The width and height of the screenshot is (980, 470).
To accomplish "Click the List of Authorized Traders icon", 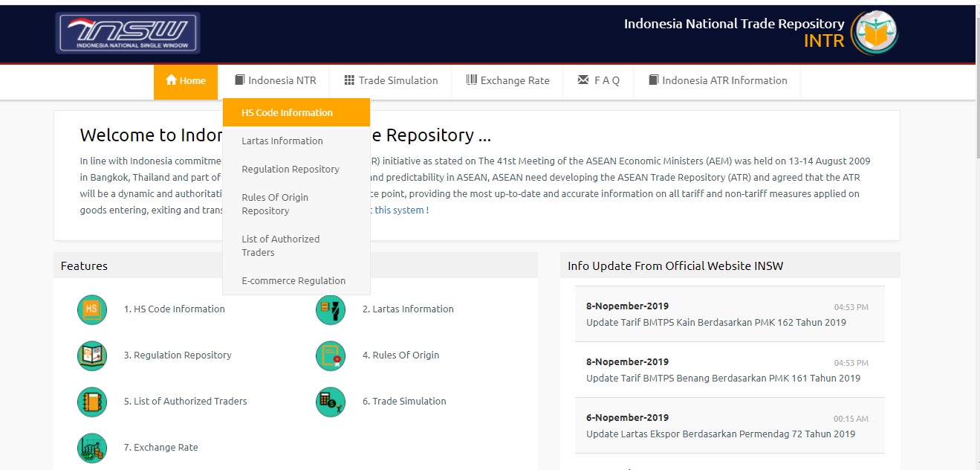I will [92, 402].
